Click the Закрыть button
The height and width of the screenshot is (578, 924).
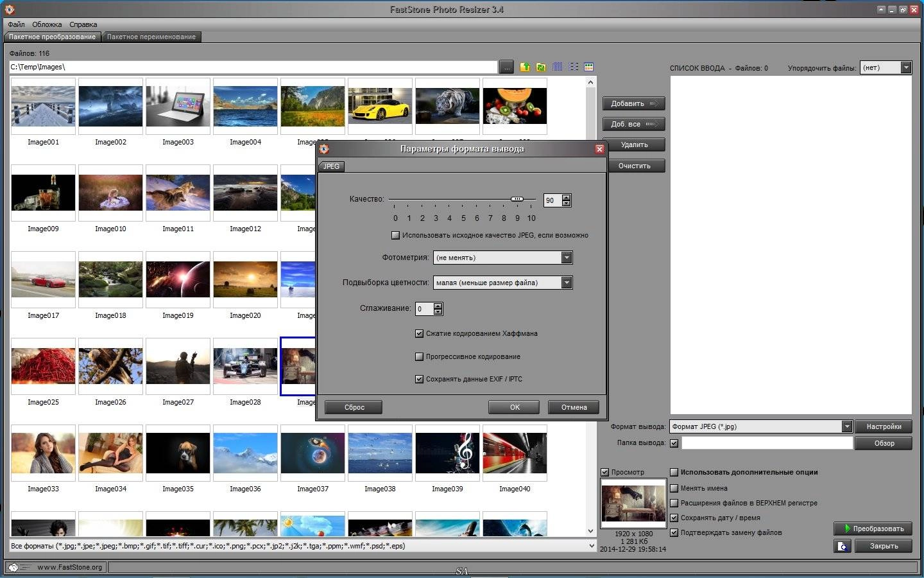[884, 546]
